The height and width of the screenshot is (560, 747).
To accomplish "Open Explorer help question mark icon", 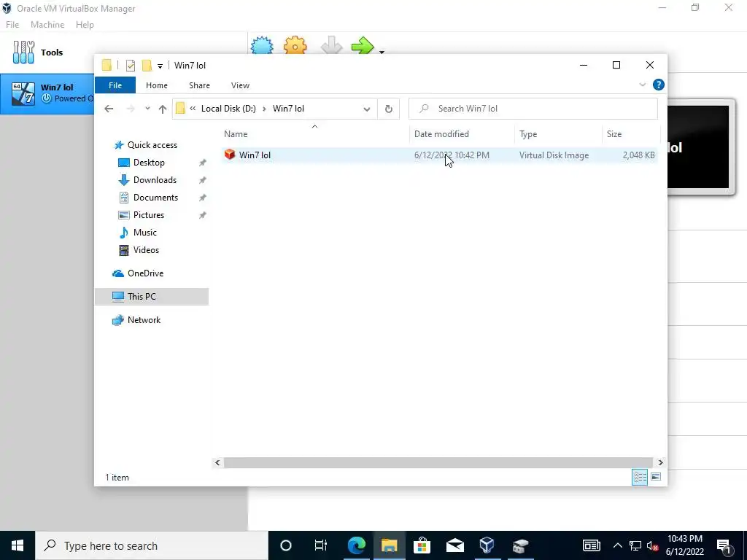I will [x=659, y=85].
